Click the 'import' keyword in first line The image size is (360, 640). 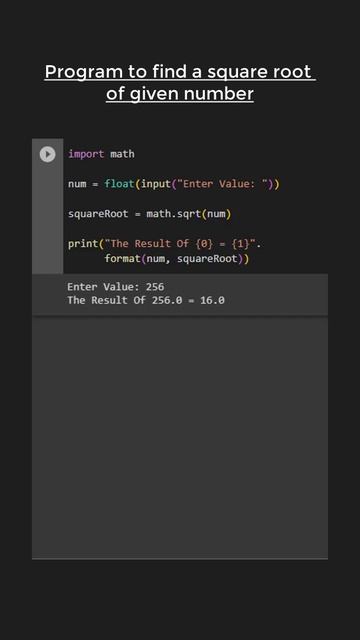(86, 154)
